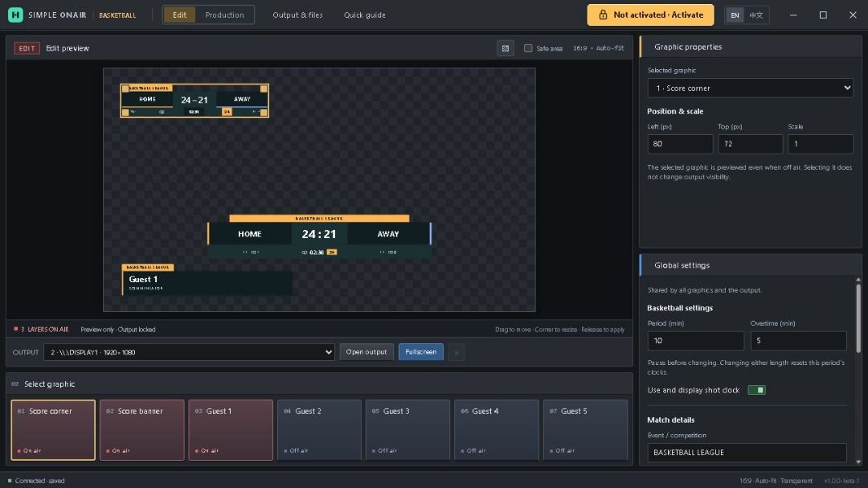Click the Guest 1 lower third in preview
This screenshot has width=868, height=488.
[207, 280]
